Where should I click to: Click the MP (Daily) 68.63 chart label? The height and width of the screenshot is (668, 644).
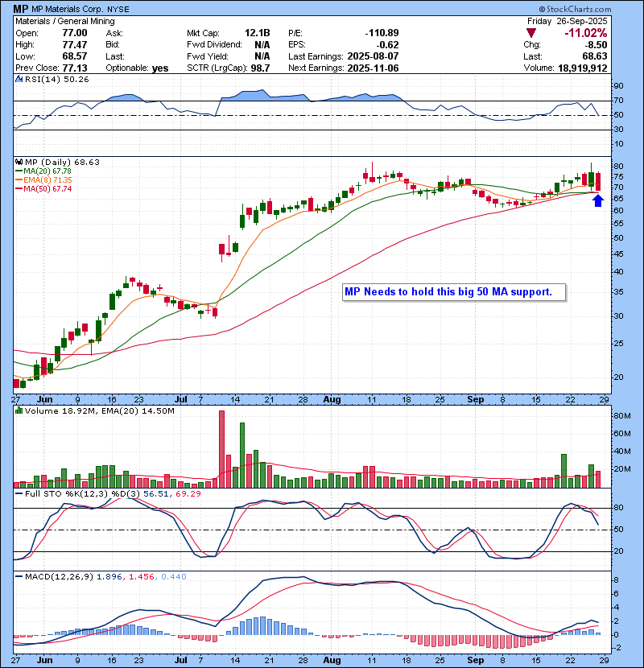coord(62,162)
